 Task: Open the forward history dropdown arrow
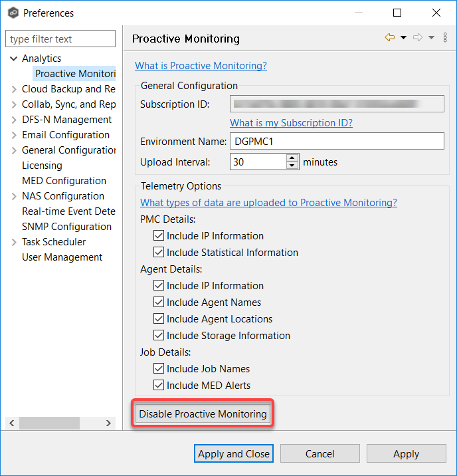click(431, 38)
